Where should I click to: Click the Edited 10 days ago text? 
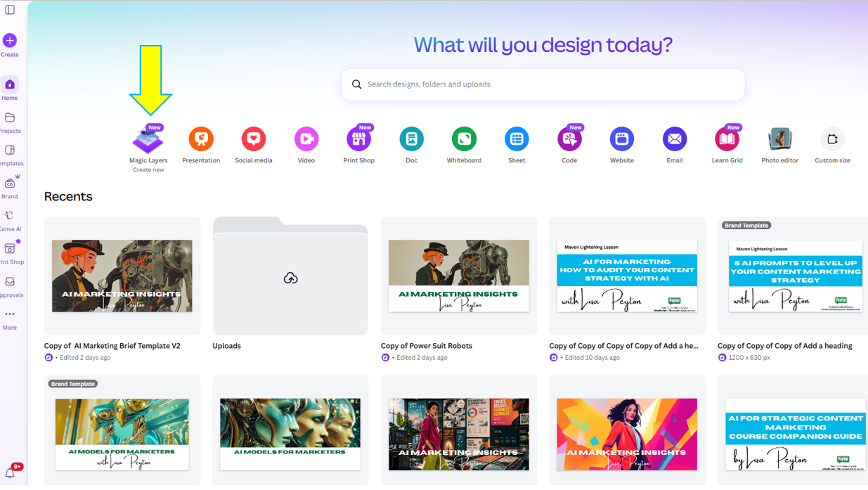[x=592, y=358]
